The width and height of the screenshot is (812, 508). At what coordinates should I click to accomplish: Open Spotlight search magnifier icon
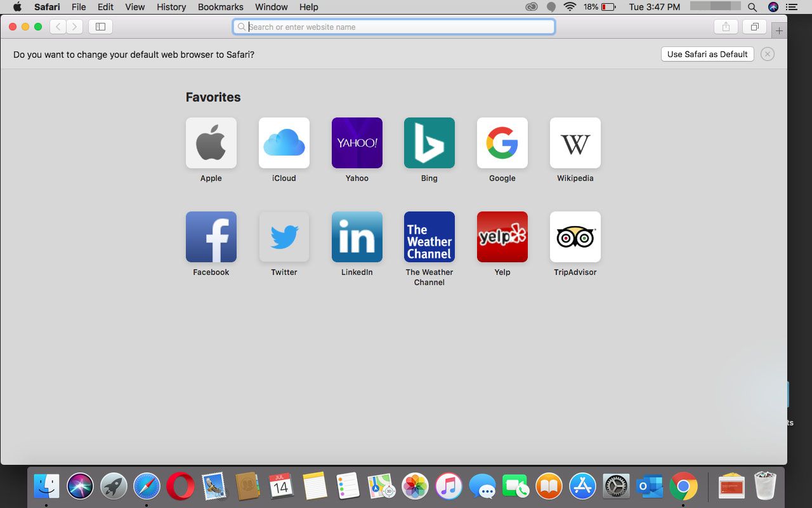[x=752, y=7]
